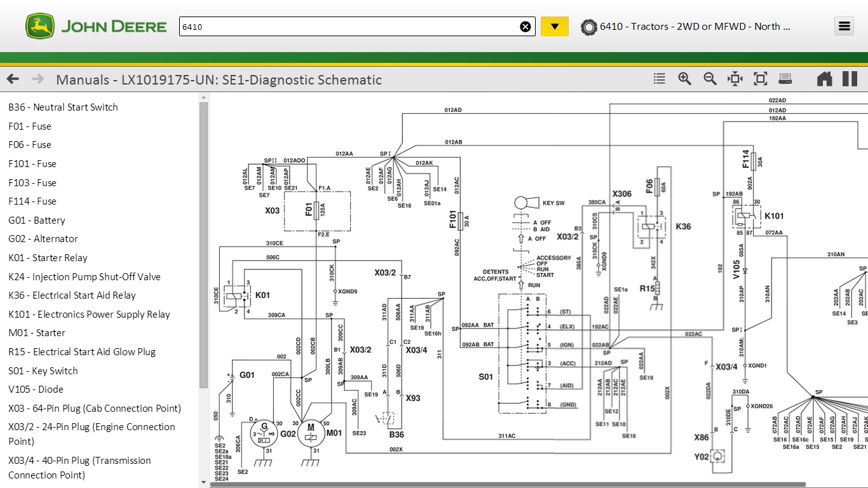Fit schematic to screen icon
The height and width of the screenshot is (488, 868).
tap(760, 79)
